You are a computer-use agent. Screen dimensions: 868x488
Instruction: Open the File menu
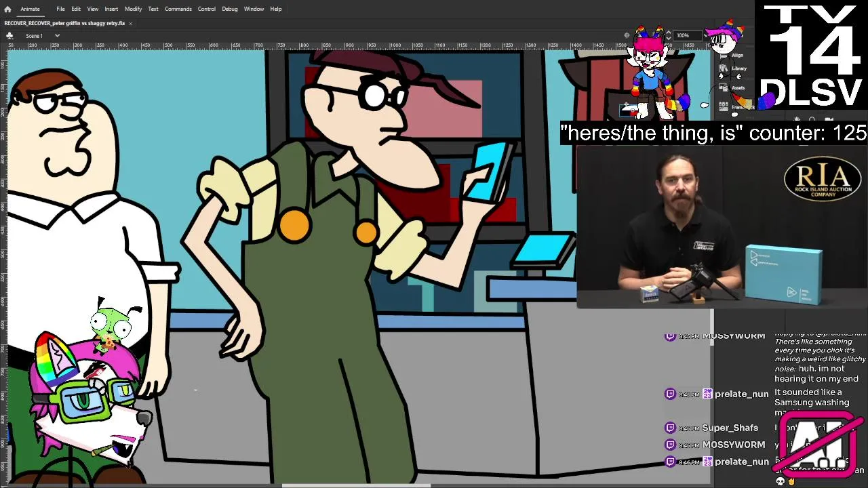point(60,9)
